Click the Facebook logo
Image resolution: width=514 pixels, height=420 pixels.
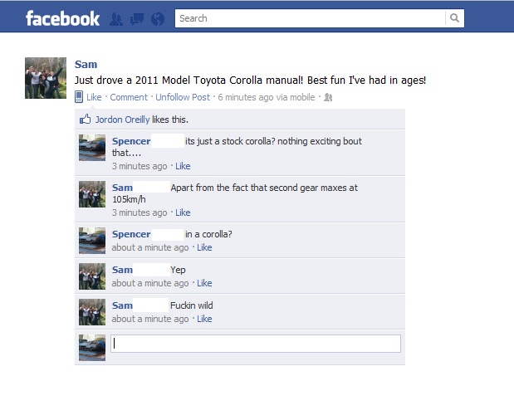(x=62, y=18)
